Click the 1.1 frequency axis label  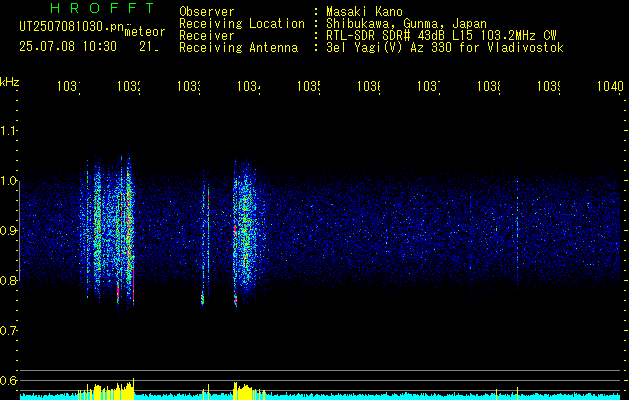(8, 131)
